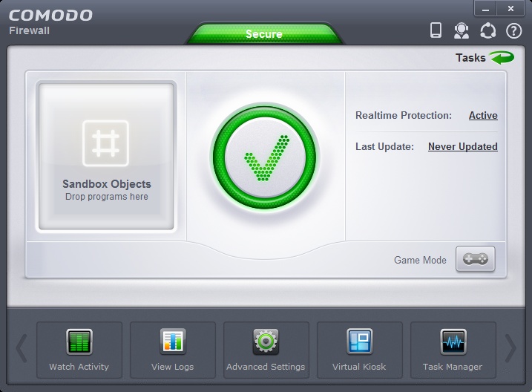Screen dimensions: 532x392
Task: Start the Virtual Kiosk
Action: 359,350
